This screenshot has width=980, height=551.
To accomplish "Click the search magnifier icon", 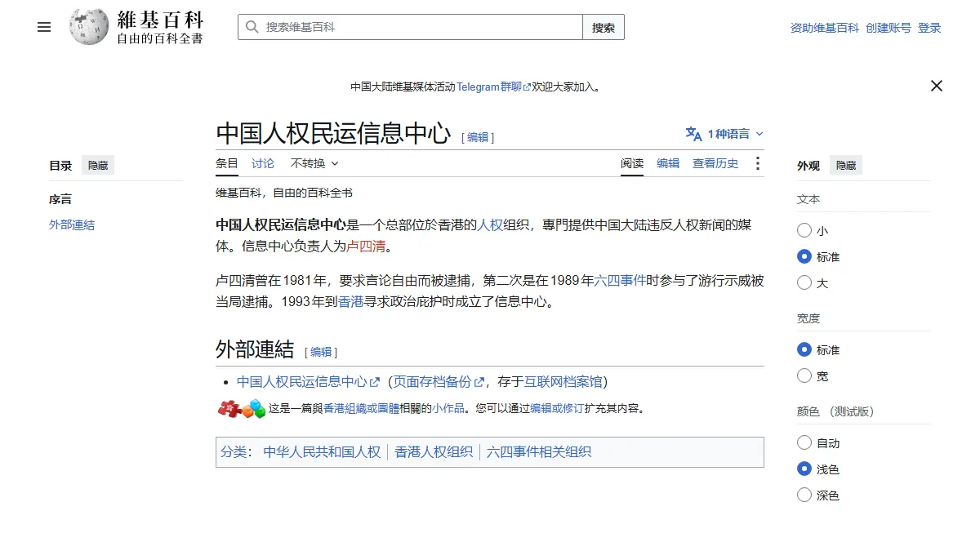I will 252,27.
